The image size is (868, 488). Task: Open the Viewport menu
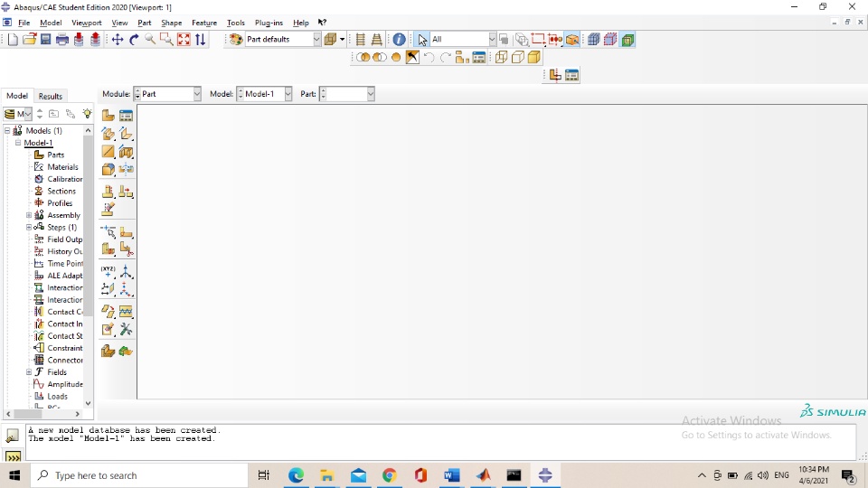point(87,23)
